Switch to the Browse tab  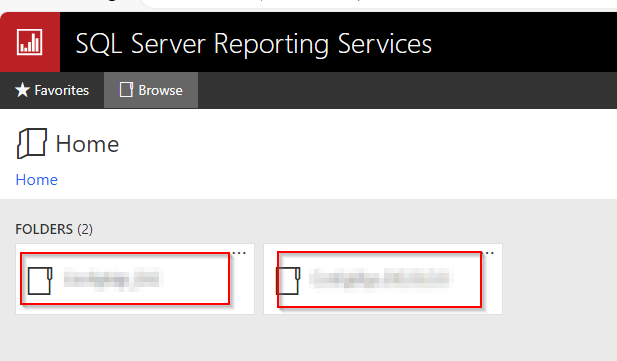tap(151, 90)
